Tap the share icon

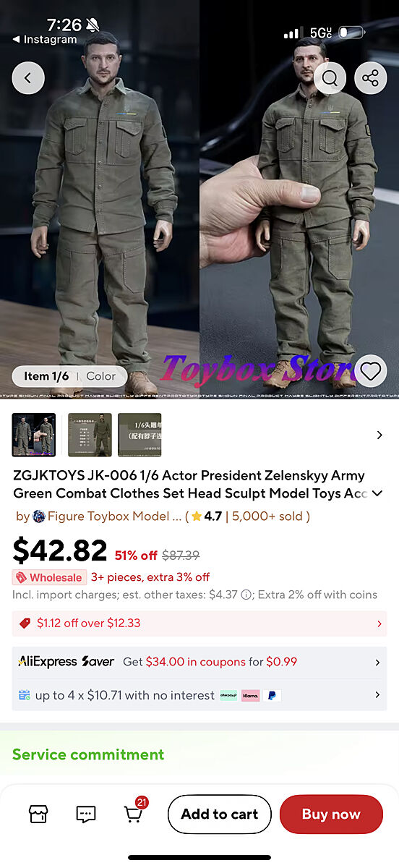[x=370, y=78]
